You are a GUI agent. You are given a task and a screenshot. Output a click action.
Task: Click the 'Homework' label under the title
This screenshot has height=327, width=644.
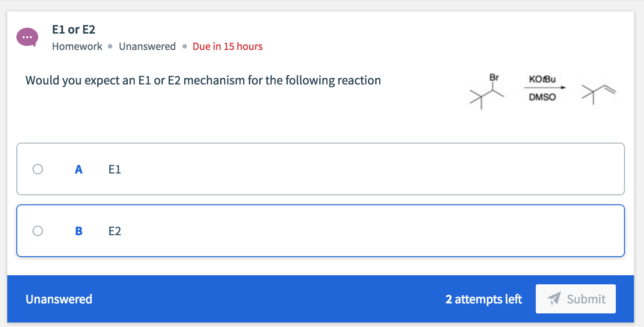pyautogui.click(x=77, y=46)
